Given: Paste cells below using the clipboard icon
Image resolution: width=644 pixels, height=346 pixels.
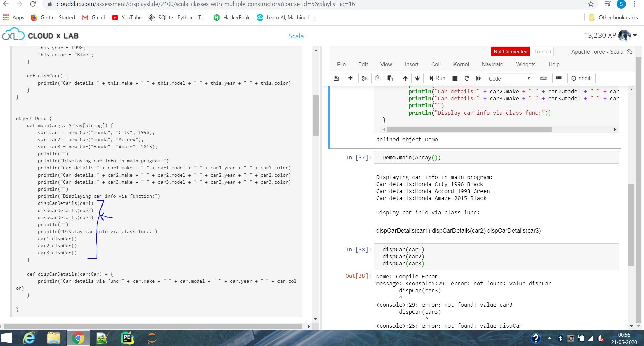Looking at the screenshot, I should coord(390,78).
